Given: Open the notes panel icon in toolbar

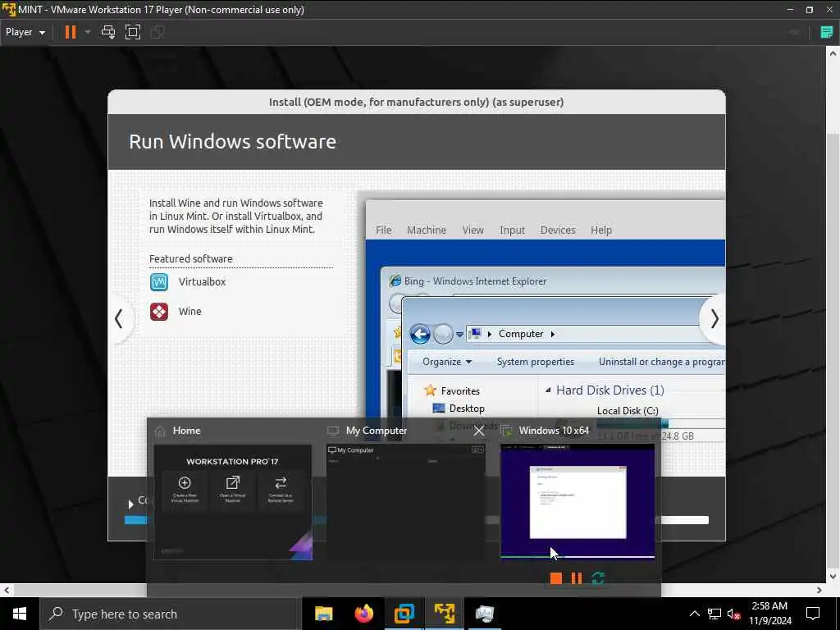Looking at the screenshot, I should tap(827, 32).
